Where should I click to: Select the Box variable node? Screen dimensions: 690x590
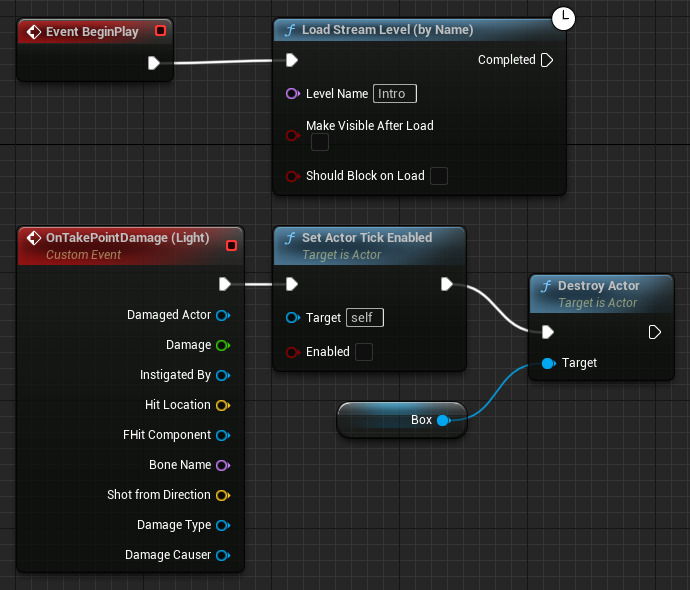[x=401, y=420]
